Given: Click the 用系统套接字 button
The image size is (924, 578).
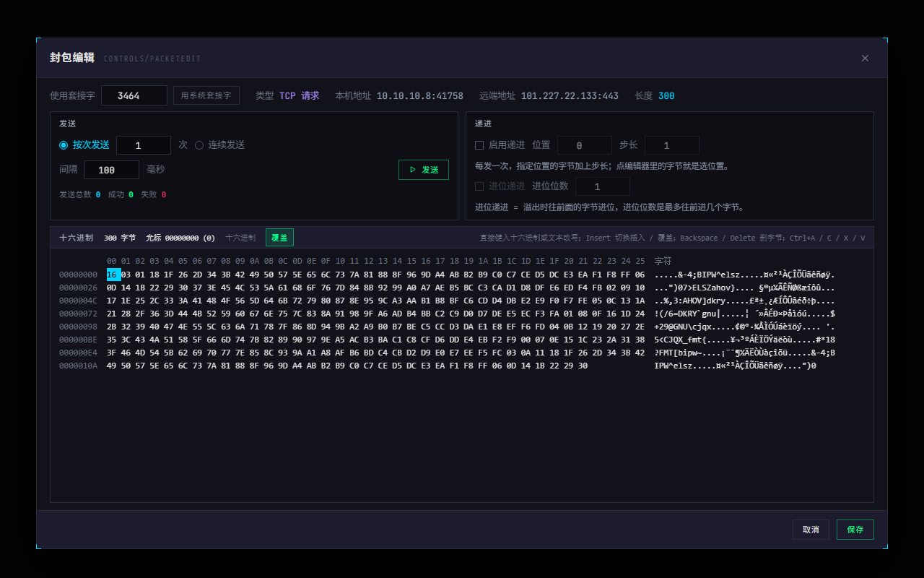Looking at the screenshot, I should pyautogui.click(x=206, y=95).
